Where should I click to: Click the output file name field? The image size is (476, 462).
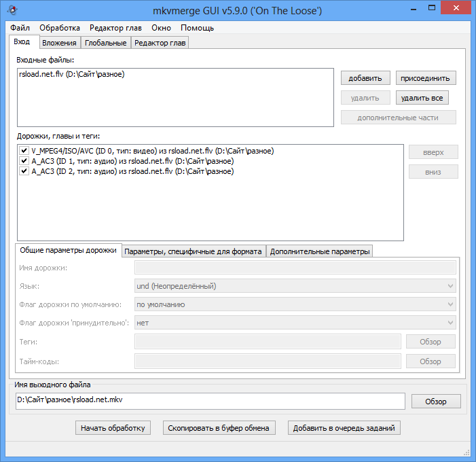(x=210, y=401)
